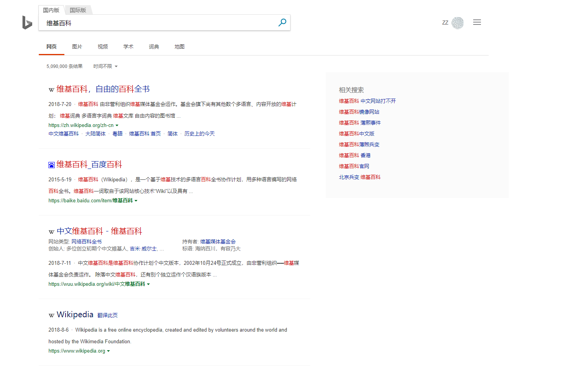The width and height of the screenshot is (588, 372).
Task: Switch to the 国际版 tab
Action: point(78,10)
